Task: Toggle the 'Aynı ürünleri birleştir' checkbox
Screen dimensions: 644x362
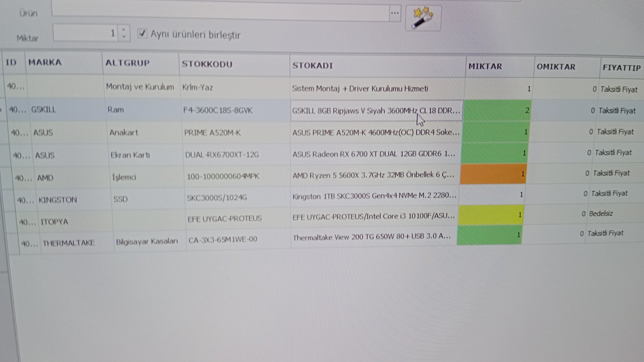Action: [x=143, y=34]
